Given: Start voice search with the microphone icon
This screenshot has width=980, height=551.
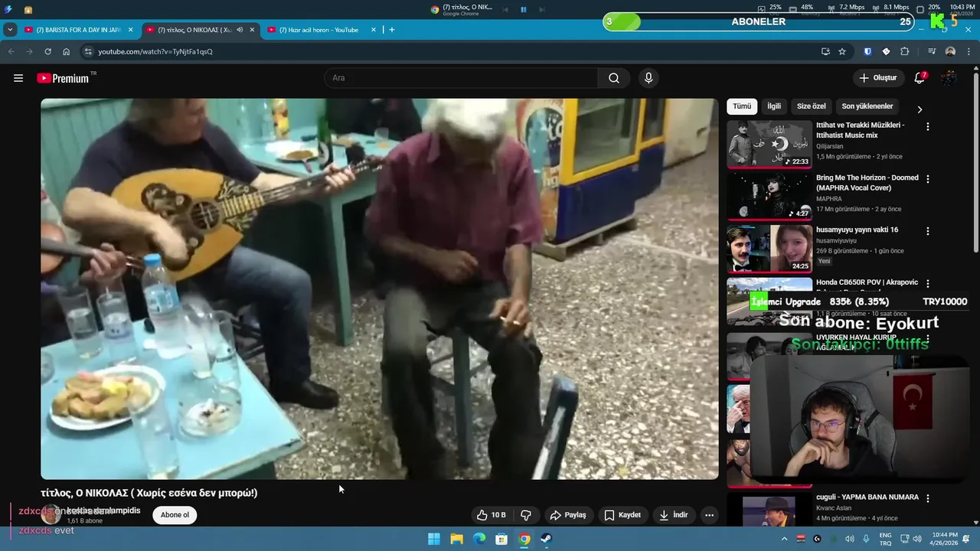Looking at the screenshot, I should pos(648,78).
